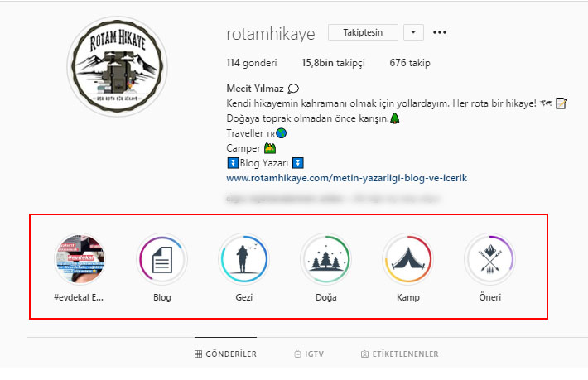Screen dimensions: 588x380
Task: View the 15,8bin takipçi followers list
Action: (x=333, y=63)
